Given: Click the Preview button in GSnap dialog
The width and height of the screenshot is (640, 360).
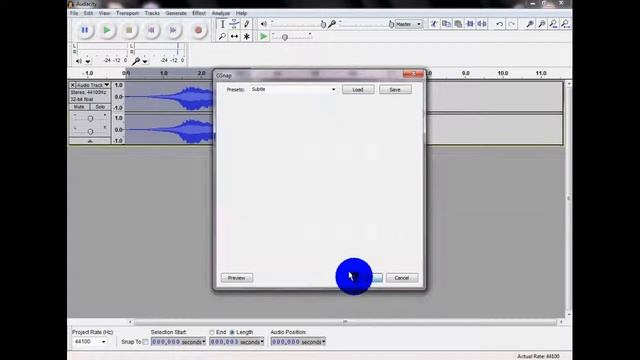Looking at the screenshot, I should click(x=237, y=278).
